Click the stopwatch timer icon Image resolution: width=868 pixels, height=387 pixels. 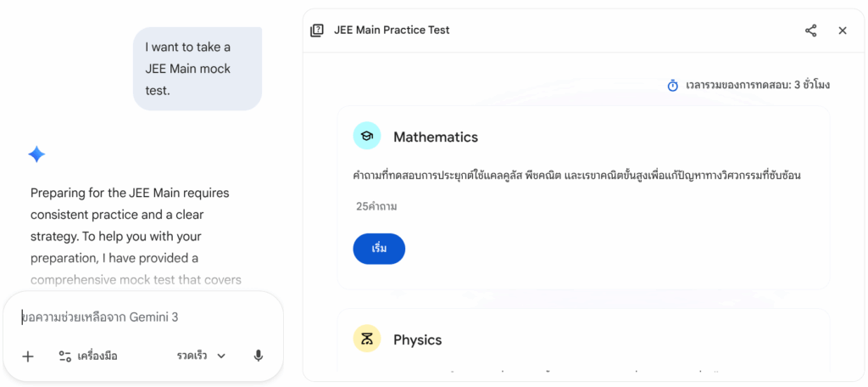tap(673, 85)
